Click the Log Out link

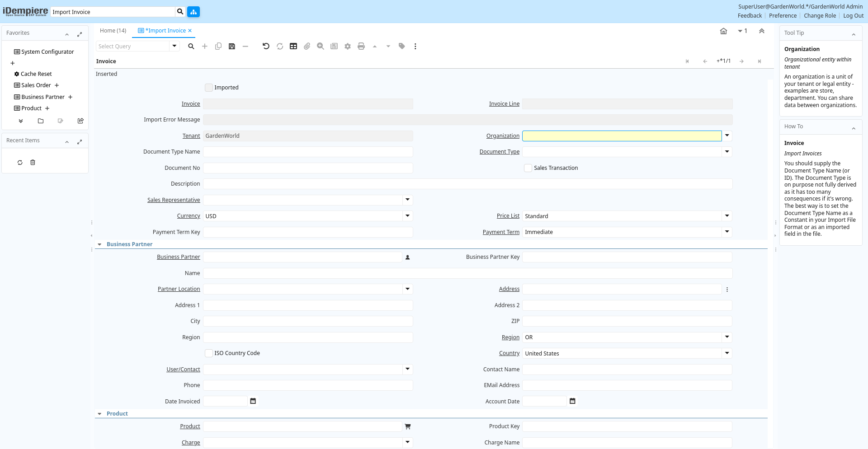tap(853, 16)
